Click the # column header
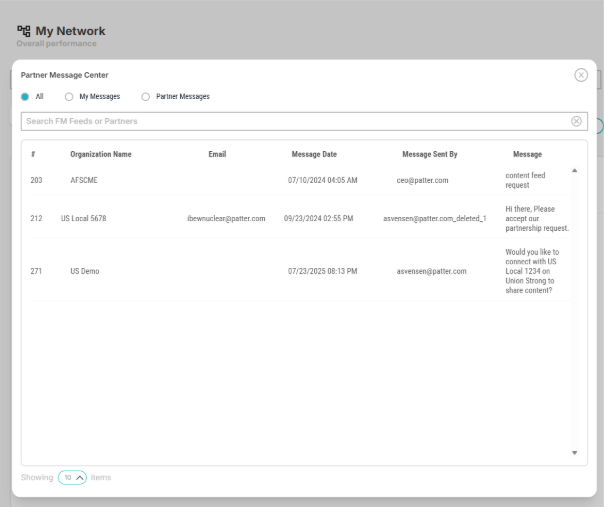This screenshot has width=604, height=507. 33,154
